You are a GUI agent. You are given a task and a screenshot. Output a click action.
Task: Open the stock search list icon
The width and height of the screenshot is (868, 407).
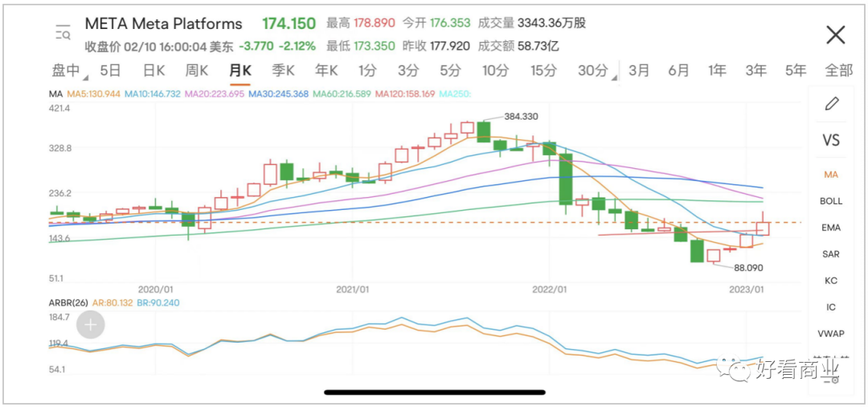coord(63,33)
